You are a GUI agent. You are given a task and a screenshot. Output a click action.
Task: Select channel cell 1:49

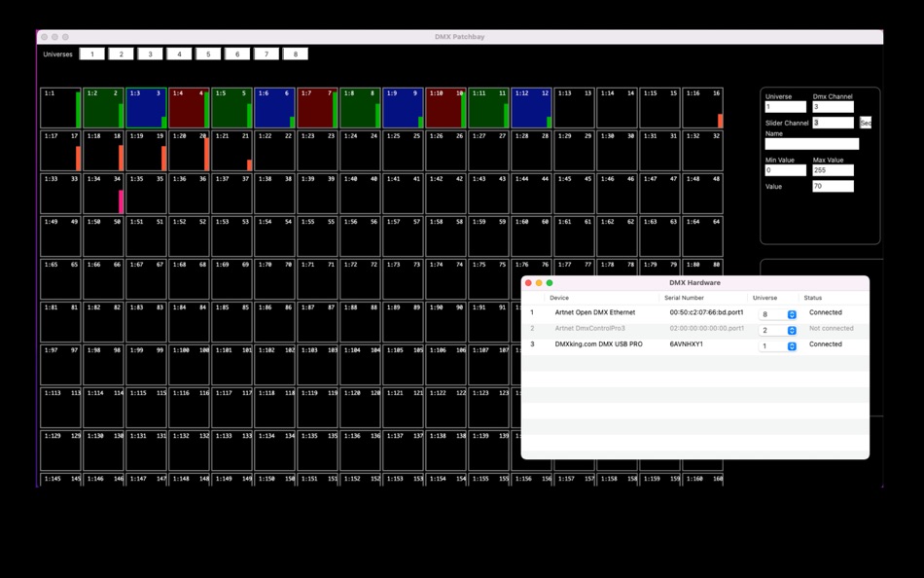(60, 236)
